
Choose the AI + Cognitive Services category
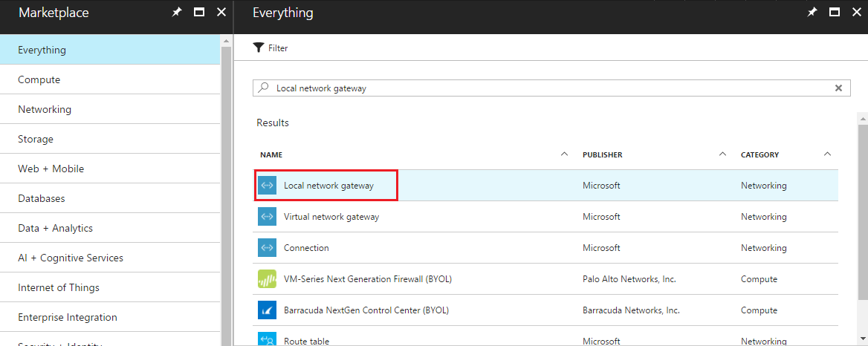(x=71, y=258)
